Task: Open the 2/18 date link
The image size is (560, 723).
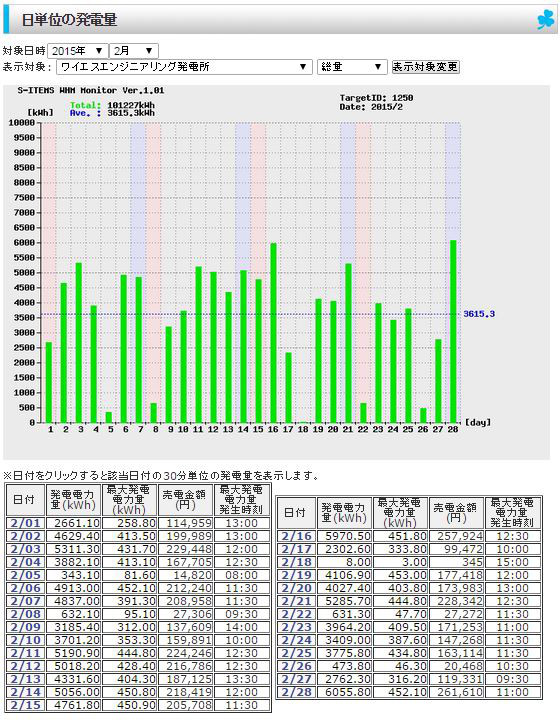Action: pyautogui.click(x=297, y=562)
